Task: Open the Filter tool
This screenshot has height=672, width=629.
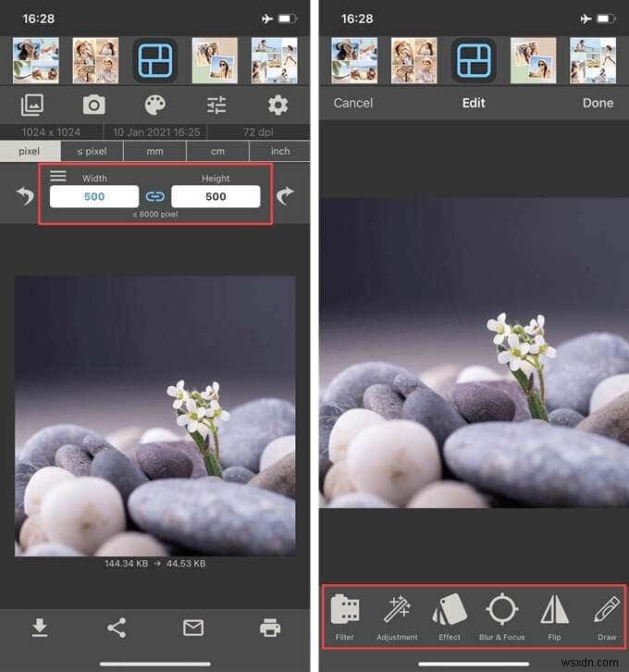Action: point(345,617)
